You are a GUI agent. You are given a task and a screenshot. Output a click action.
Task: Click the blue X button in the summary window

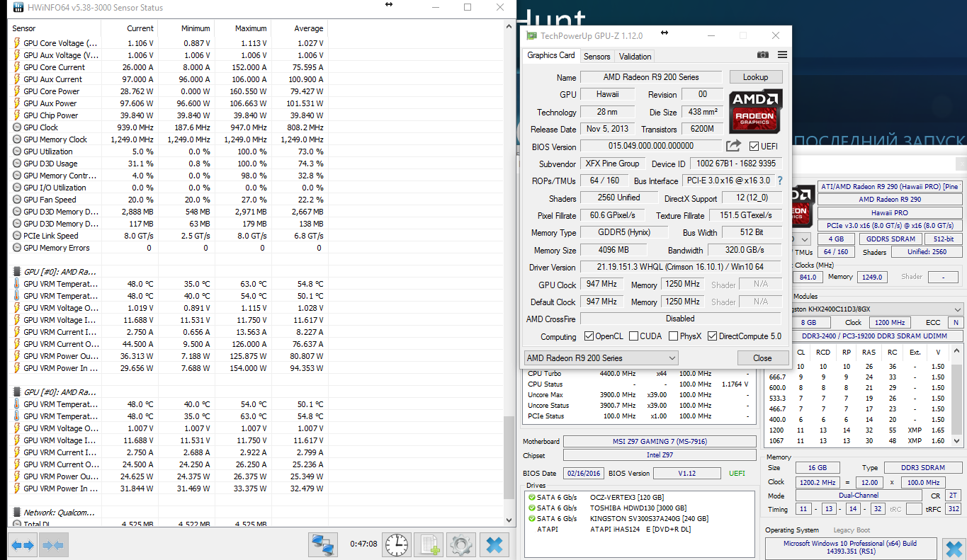pyautogui.click(x=954, y=549)
